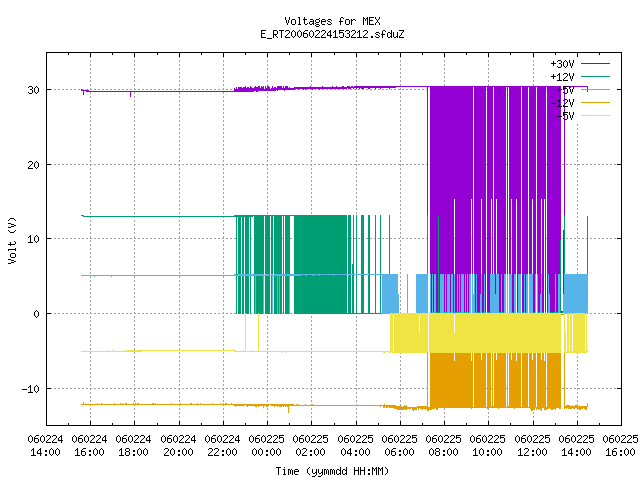This screenshot has width=640, height=480.
Task: Click the orange -12V legend line sample
Action: point(595,102)
